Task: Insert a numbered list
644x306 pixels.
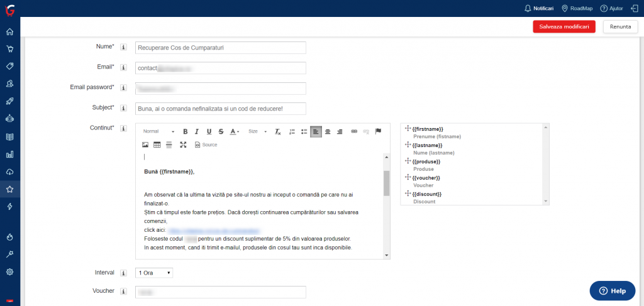Action: [292, 131]
